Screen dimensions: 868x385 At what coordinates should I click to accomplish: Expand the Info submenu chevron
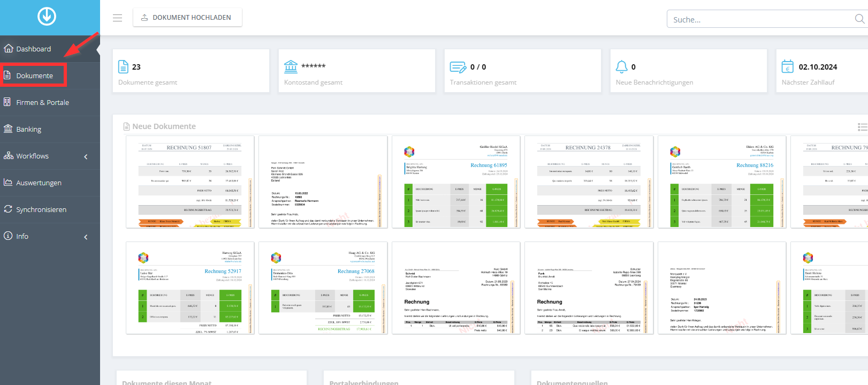click(x=86, y=237)
